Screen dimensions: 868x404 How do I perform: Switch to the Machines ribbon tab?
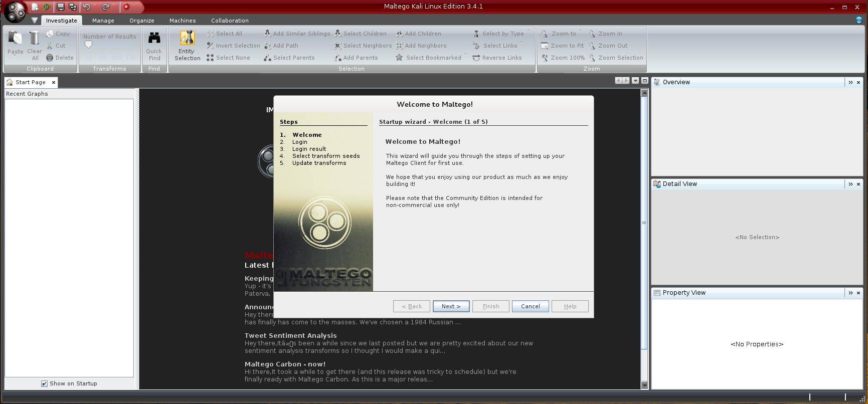point(183,21)
